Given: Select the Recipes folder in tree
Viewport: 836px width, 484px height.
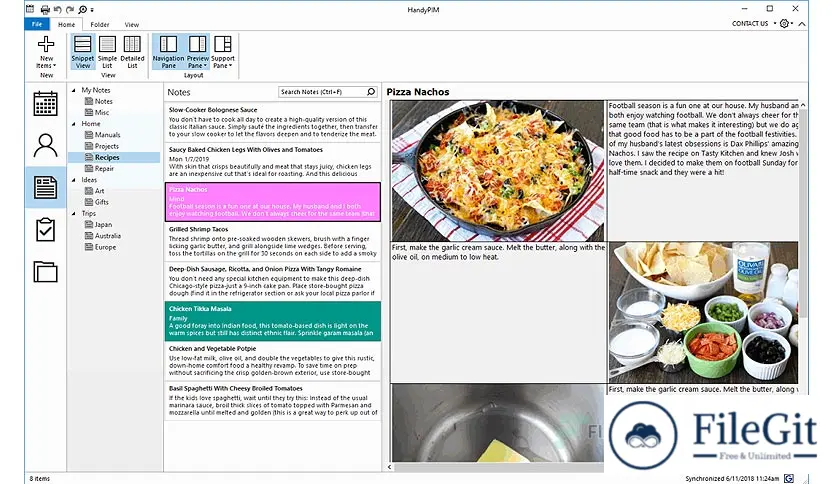Looking at the screenshot, I should pos(114,157).
